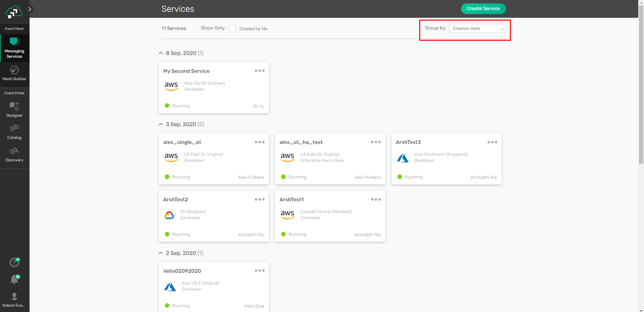Image resolution: width=644 pixels, height=312 pixels.
Task: Expand the left navigation sidebar
Action: (x=30, y=9)
